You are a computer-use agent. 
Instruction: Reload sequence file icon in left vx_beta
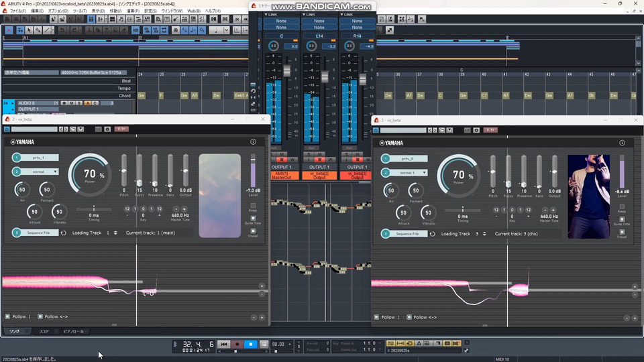64,233
